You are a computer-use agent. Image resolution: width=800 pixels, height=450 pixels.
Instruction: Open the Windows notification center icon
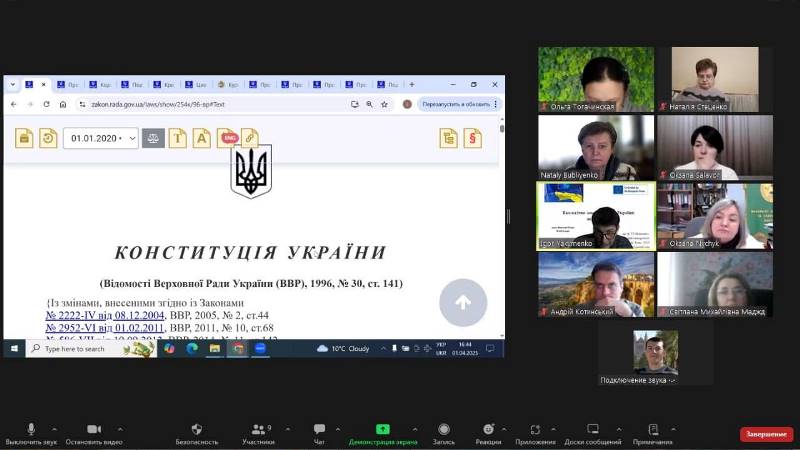pos(490,348)
